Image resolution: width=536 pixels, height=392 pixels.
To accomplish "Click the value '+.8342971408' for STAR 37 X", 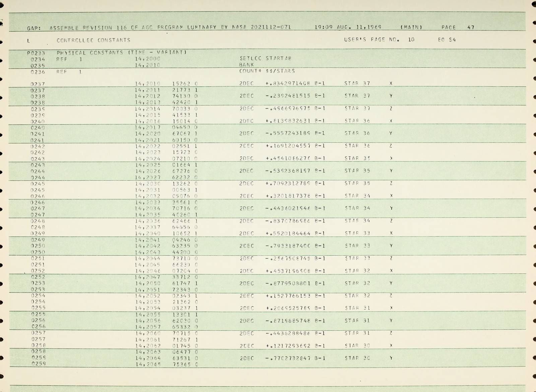I will [288, 83].
